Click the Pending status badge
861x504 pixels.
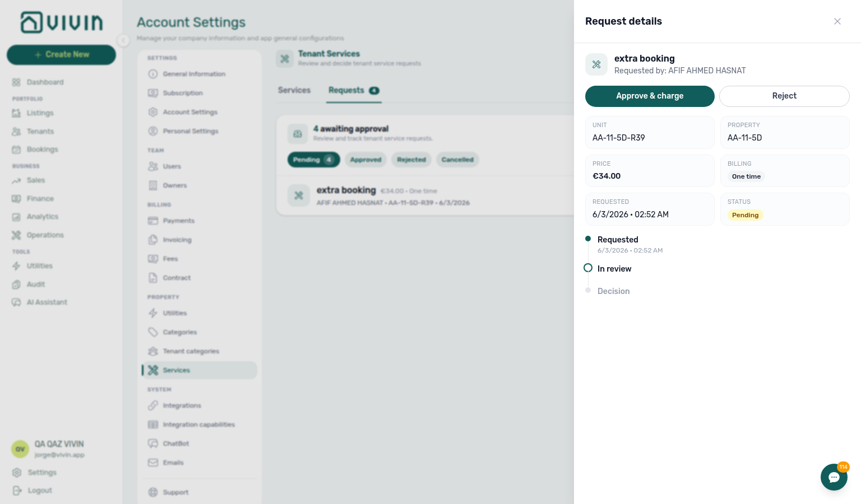[x=745, y=215]
